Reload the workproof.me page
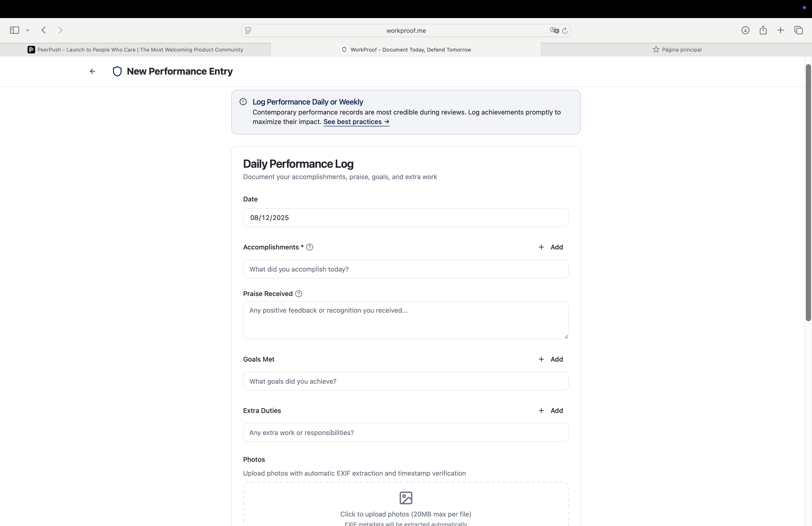 coord(565,30)
